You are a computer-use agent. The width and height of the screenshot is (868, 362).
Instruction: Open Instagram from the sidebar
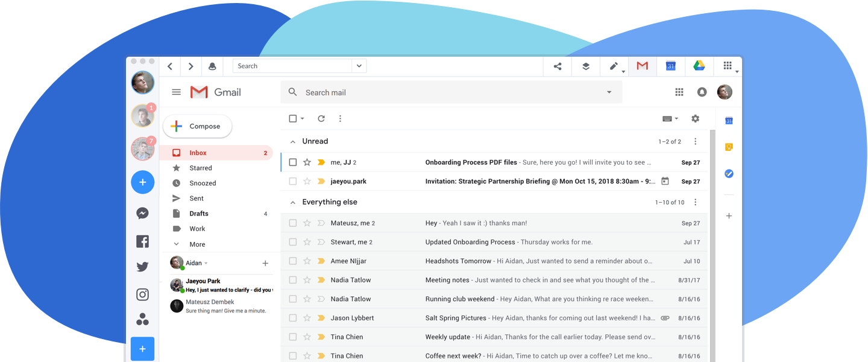tap(143, 294)
